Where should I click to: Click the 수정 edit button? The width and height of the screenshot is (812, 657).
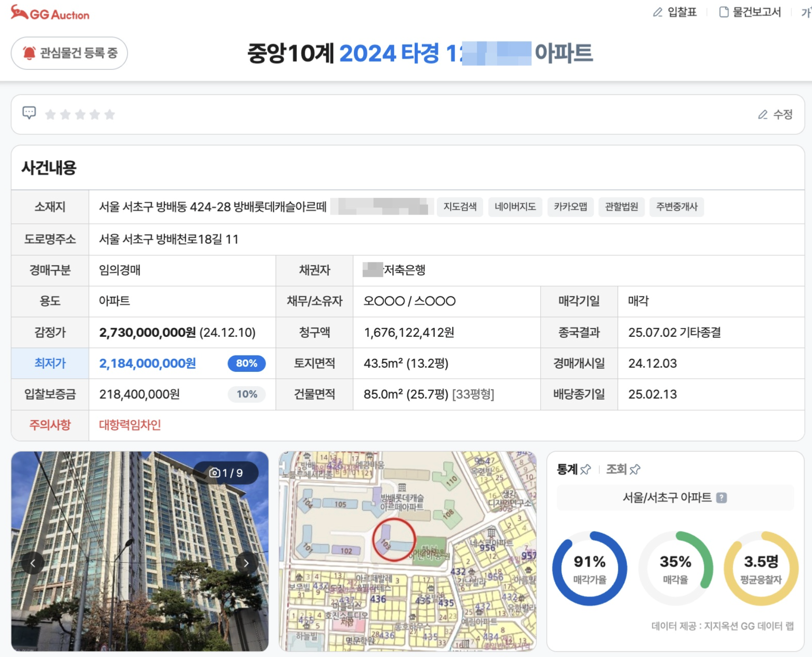point(775,115)
